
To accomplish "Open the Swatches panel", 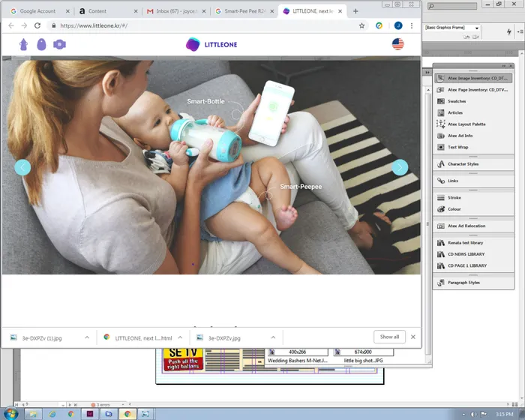I will click(x=456, y=101).
